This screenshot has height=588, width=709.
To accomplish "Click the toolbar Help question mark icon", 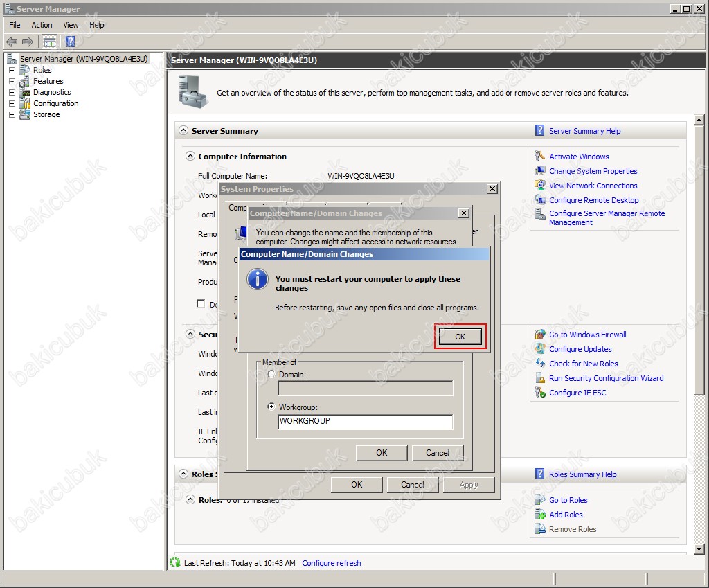I will [70, 42].
